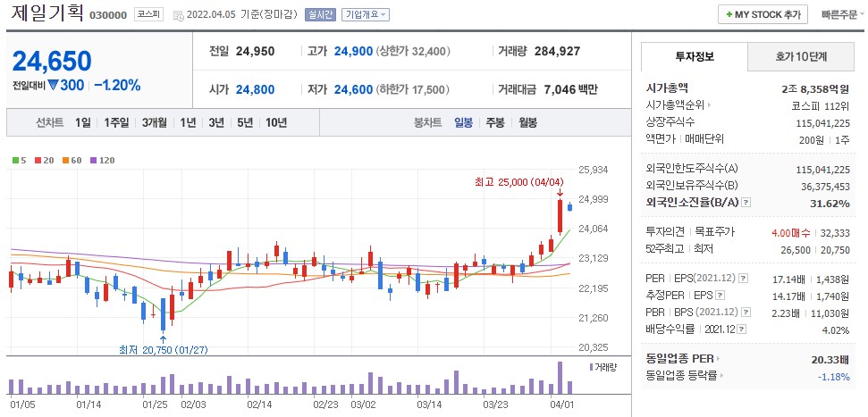
Task: Click the 동일업종 PER value 20.33배
Action: pyautogui.click(x=830, y=360)
